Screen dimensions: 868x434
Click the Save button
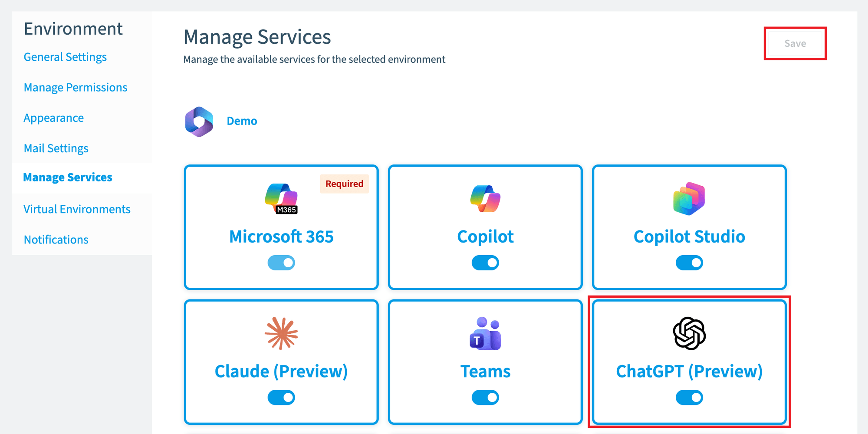[795, 43]
